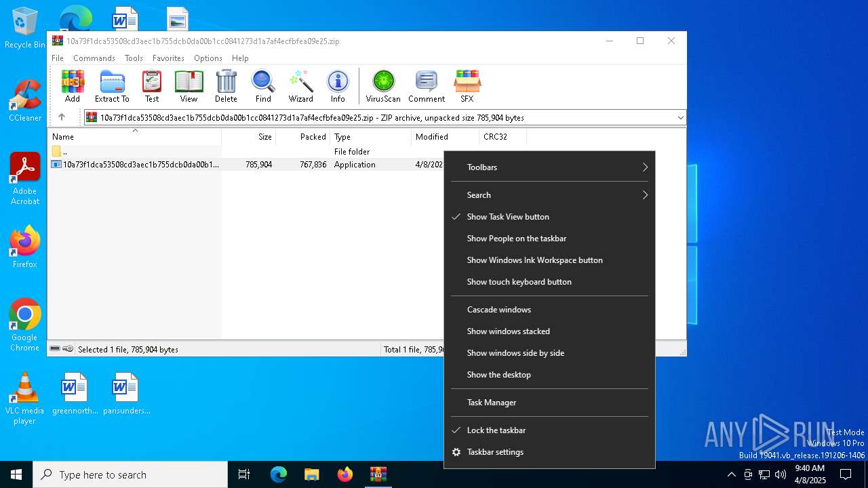Screen dimensions: 868x488
Task: Click the Add toolbar icon in WinRAR
Action: (73, 86)
